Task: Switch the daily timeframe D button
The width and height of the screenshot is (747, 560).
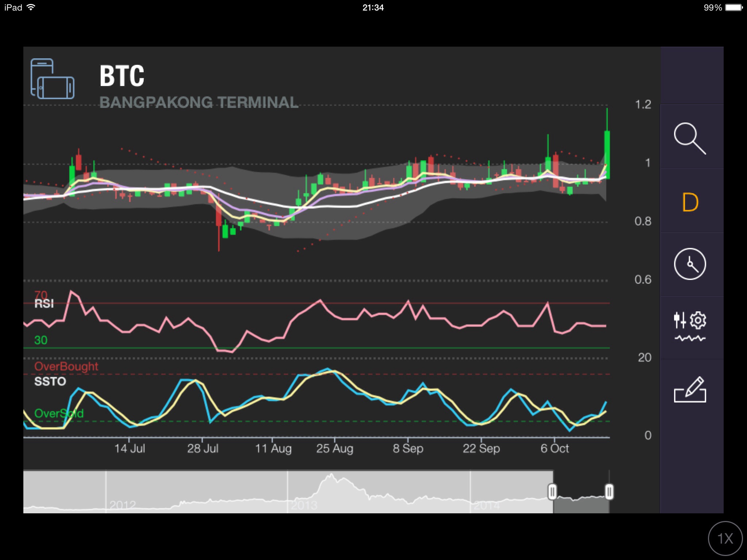Action: click(690, 202)
